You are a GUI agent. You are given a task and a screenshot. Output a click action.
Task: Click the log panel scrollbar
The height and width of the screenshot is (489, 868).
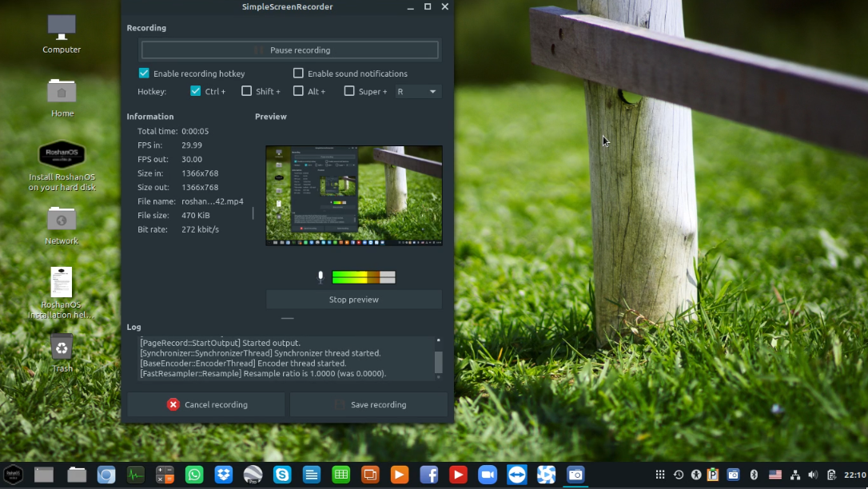pyautogui.click(x=438, y=361)
